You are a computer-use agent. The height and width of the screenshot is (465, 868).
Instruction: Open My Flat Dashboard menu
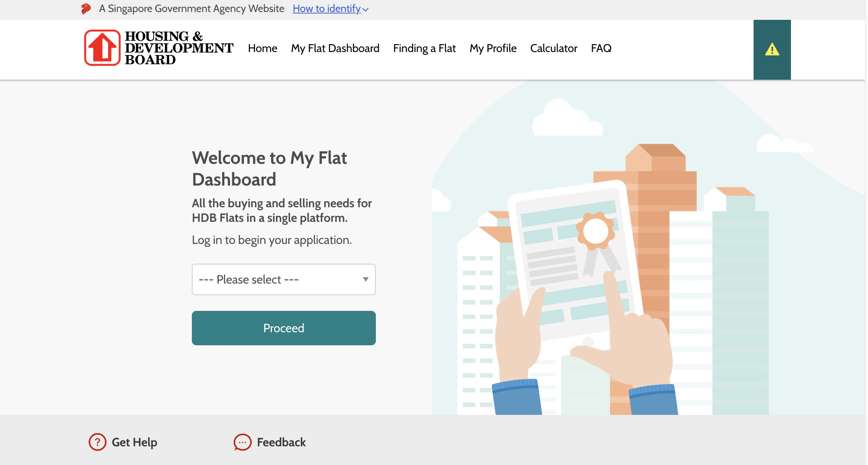(x=335, y=48)
